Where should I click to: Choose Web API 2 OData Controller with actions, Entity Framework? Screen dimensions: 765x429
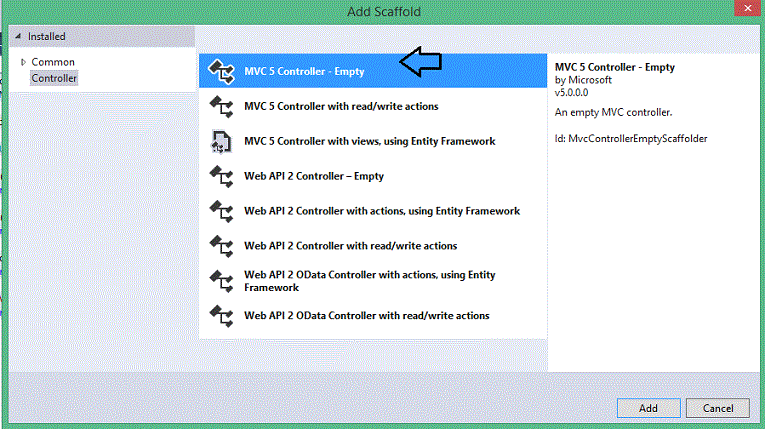[373, 281]
